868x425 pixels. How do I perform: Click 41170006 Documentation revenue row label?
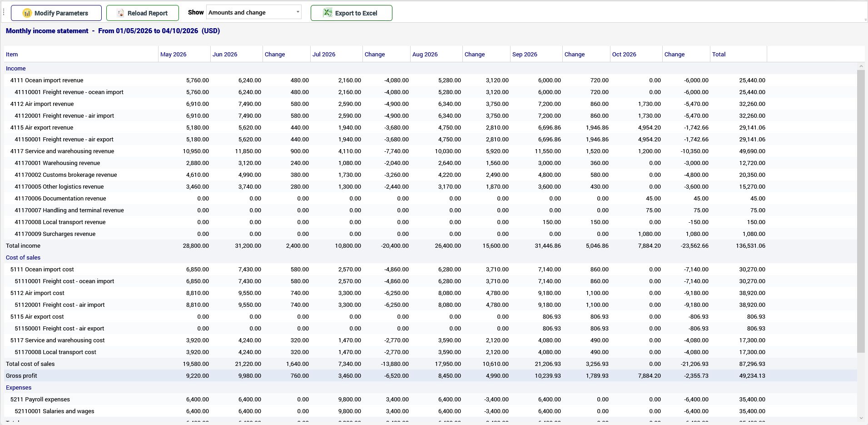click(x=60, y=199)
